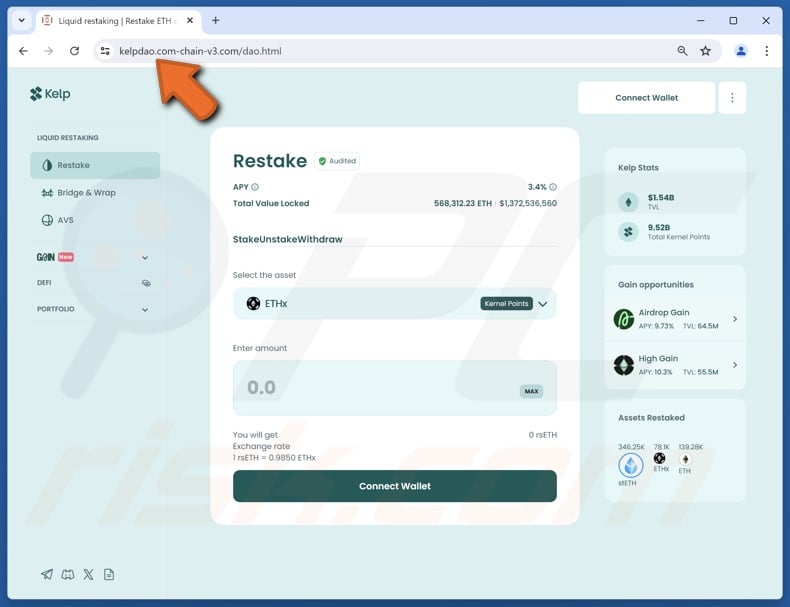The height and width of the screenshot is (607, 790).
Task: Click the Assets Restaked heading
Action: [651, 418]
